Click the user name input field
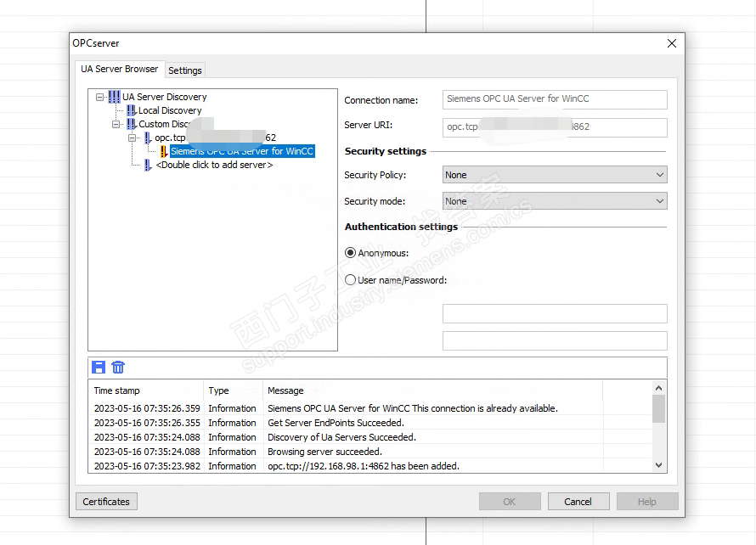This screenshot has height=545, width=756. pos(555,314)
